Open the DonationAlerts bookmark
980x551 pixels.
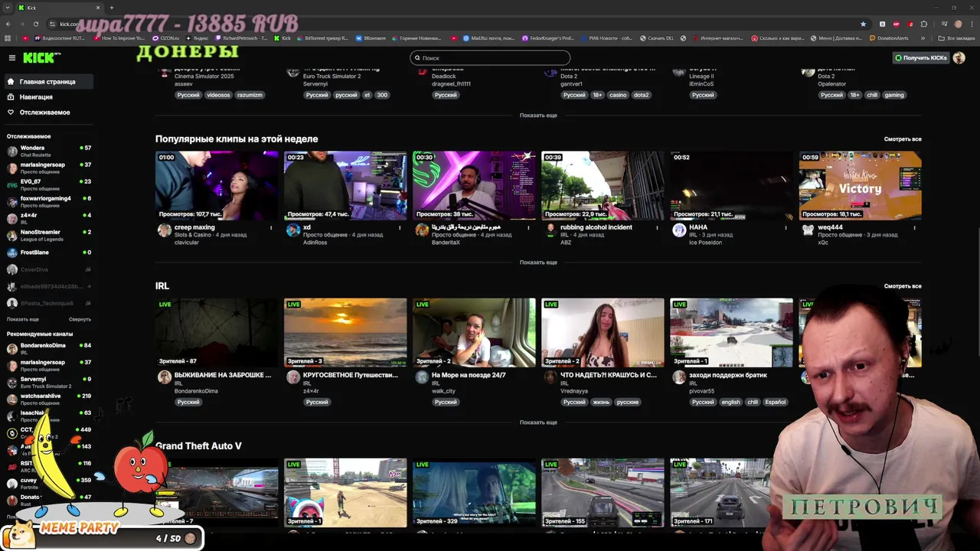889,37
